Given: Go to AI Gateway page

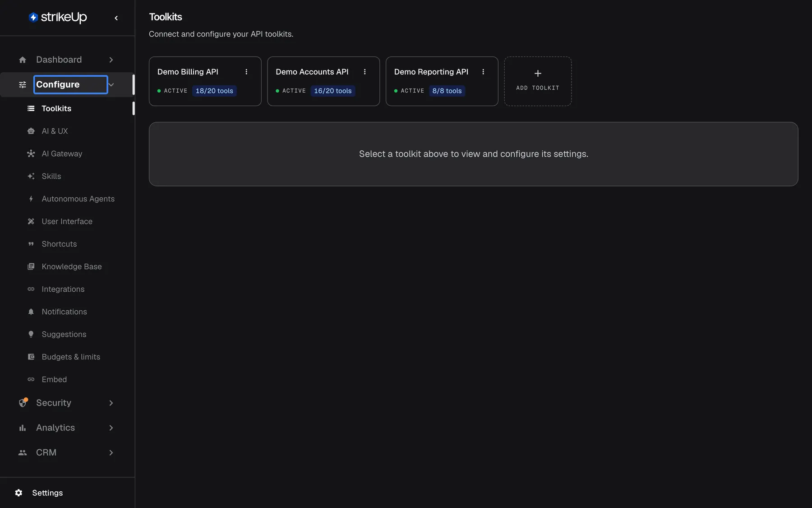Looking at the screenshot, I should [68, 154].
